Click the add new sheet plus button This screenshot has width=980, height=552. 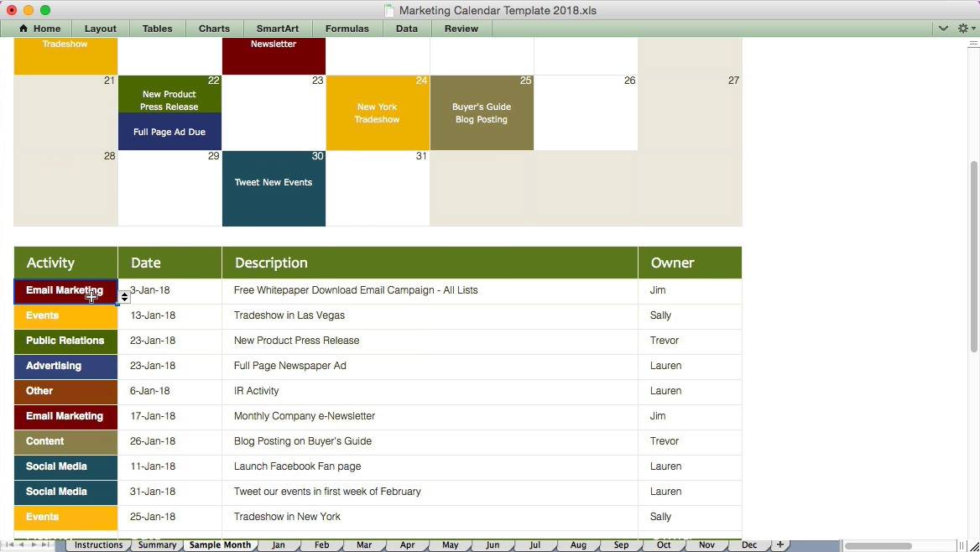click(780, 544)
